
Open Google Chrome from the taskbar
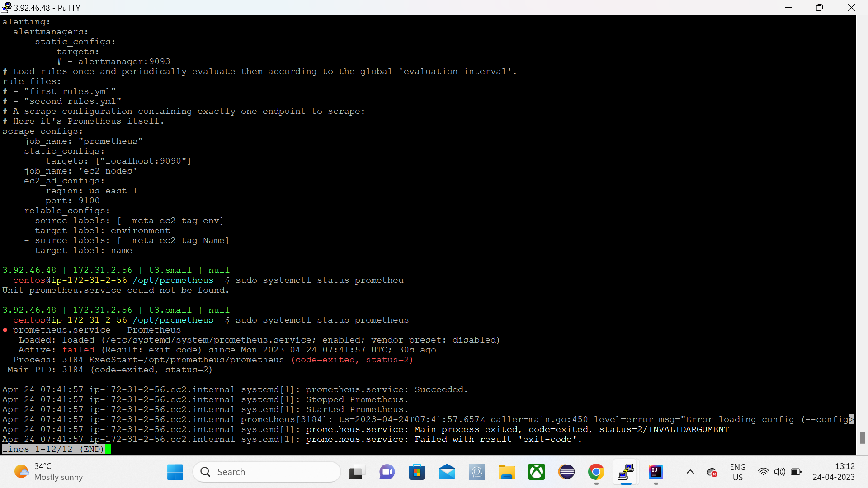point(596,472)
